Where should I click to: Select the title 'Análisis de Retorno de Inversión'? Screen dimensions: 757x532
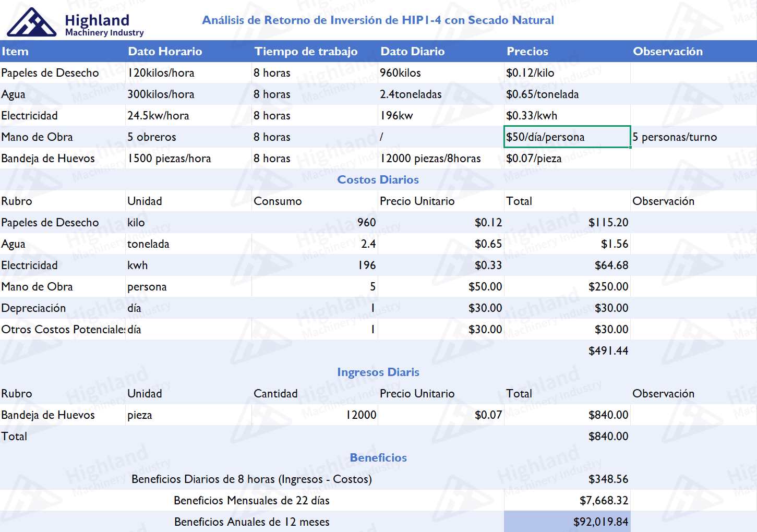click(378, 20)
